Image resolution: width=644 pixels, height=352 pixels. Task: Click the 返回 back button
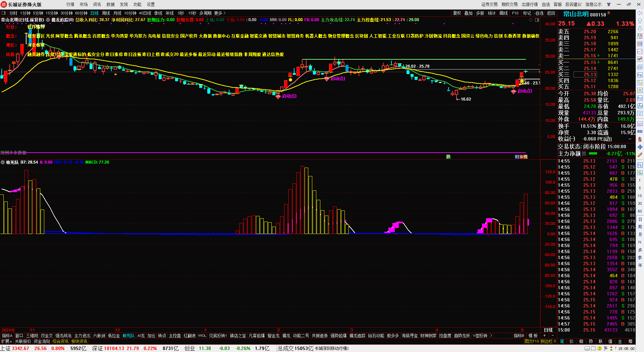click(x=551, y=13)
